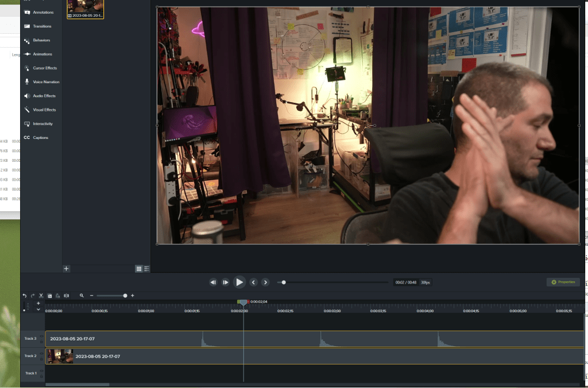The height and width of the screenshot is (388, 588).
Task: Click the timeline zoom slider handle
Action: (125, 296)
